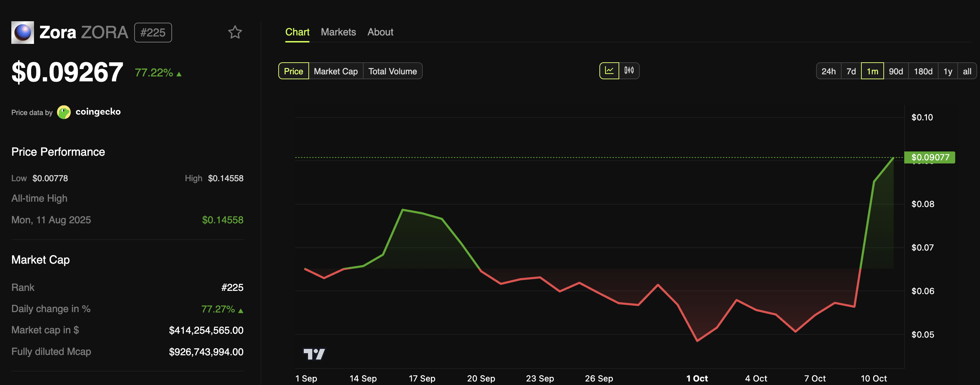
Task: Switch to line chart view icon
Action: coord(609,71)
